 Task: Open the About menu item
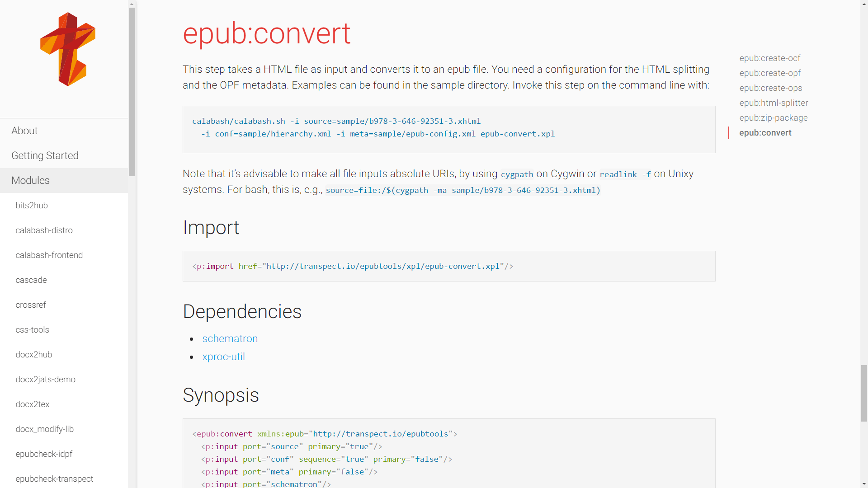[x=24, y=131]
